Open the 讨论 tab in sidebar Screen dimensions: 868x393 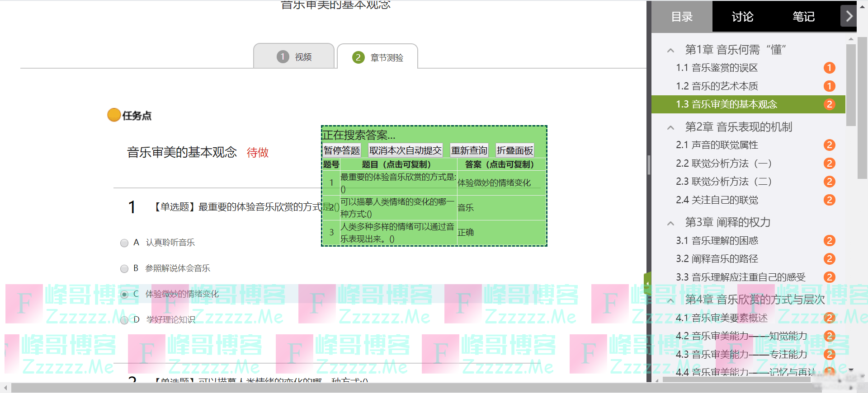click(x=742, y=17)
